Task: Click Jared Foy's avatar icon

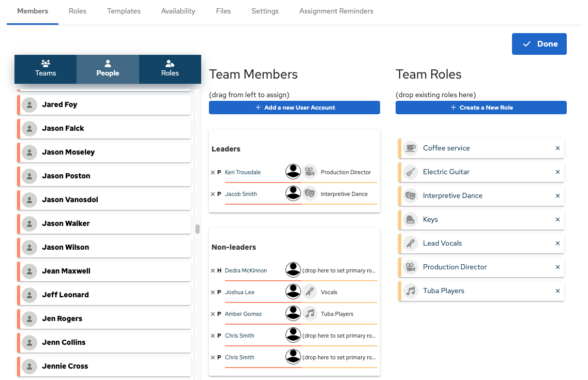Action: pos(30,104)
